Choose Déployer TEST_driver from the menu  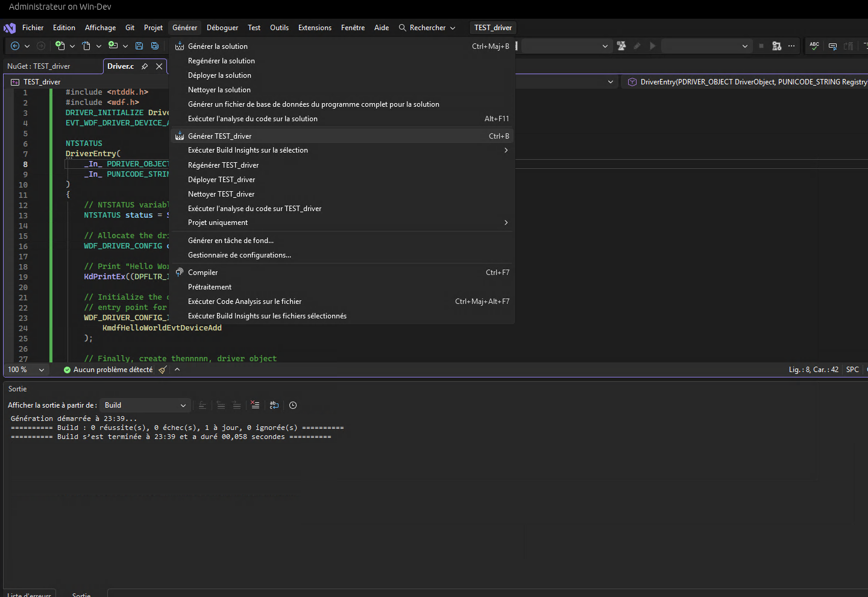tap(342, 180)
